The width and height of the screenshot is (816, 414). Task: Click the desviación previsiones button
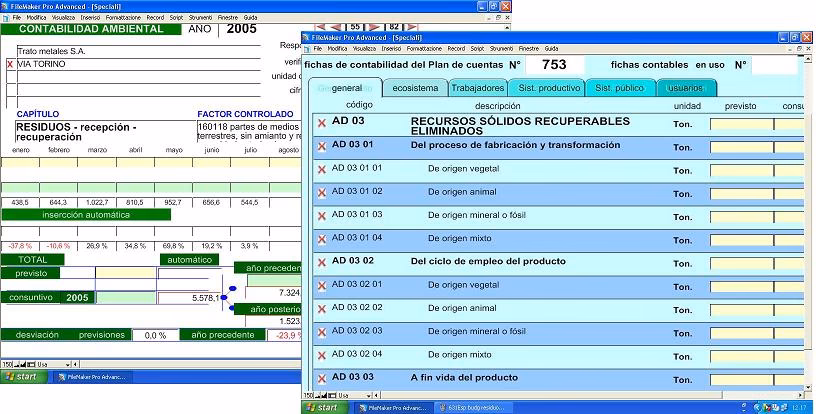tap(66, 335)
